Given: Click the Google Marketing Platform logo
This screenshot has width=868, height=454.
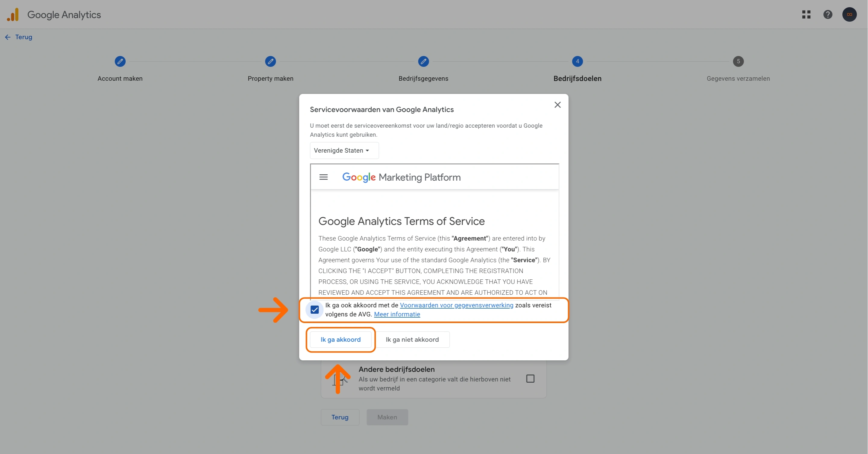Looking at the screenshot, I should coord(401,177).
